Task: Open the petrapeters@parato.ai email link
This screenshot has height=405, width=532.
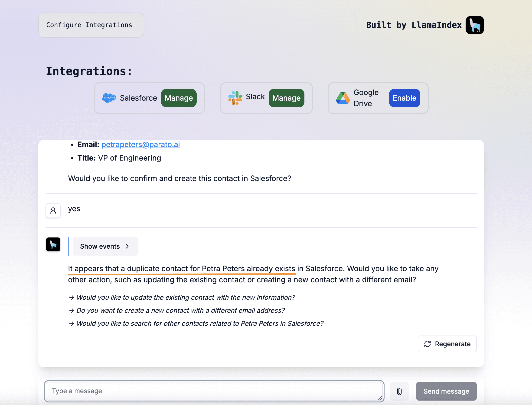Action: pos(140,144)
